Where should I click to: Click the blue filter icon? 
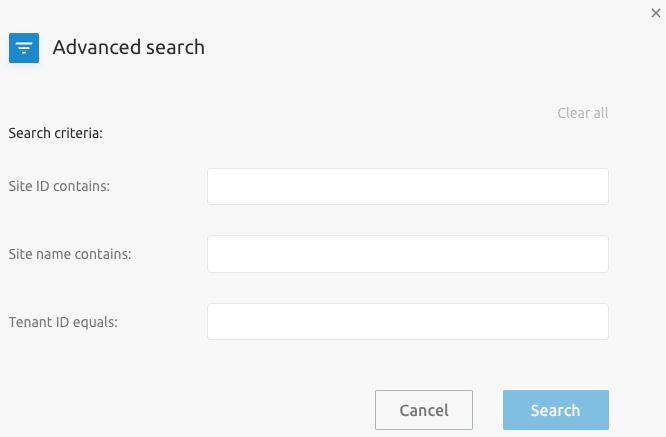pos(24,48)
